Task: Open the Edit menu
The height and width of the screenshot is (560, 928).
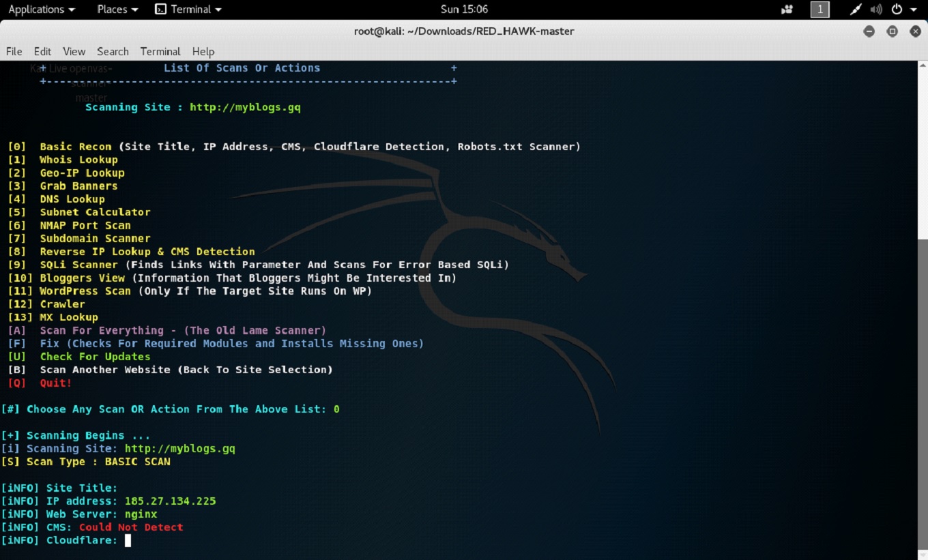Action: 42,51
